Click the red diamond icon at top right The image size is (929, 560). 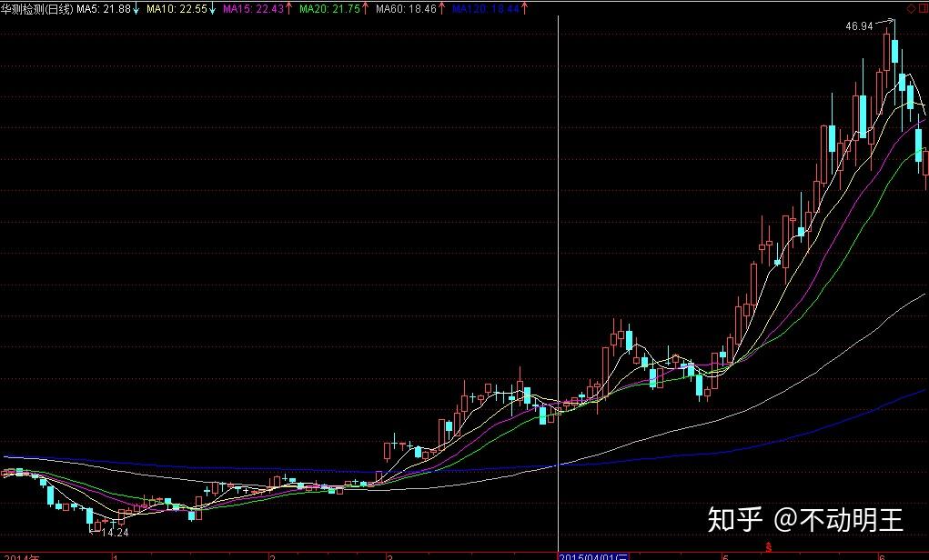tap(911, 8)
